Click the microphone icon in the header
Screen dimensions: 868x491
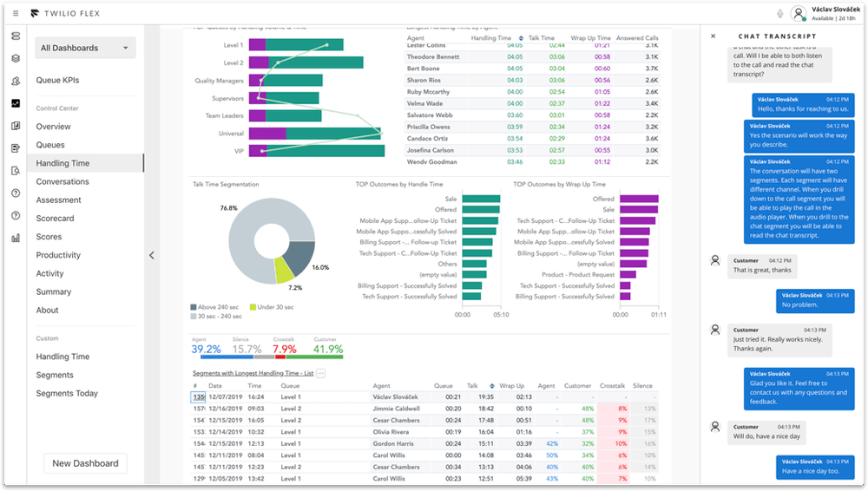click(780, 13)
